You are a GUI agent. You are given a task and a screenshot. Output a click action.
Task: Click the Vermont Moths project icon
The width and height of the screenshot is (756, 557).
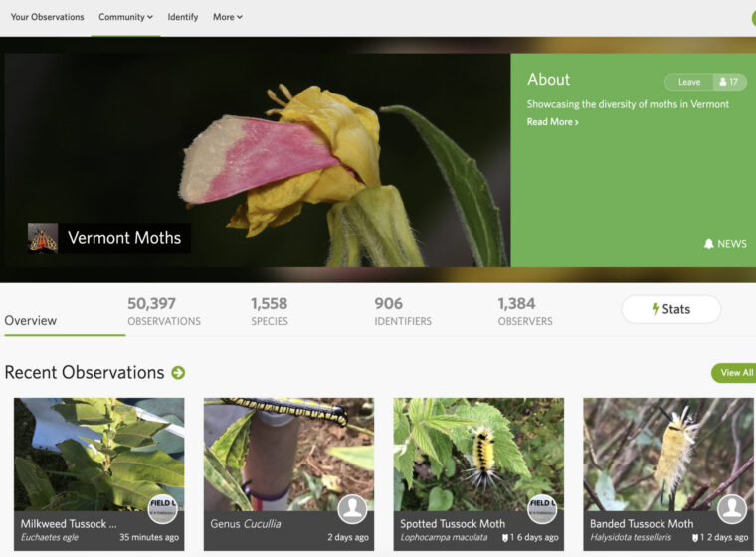43,238
